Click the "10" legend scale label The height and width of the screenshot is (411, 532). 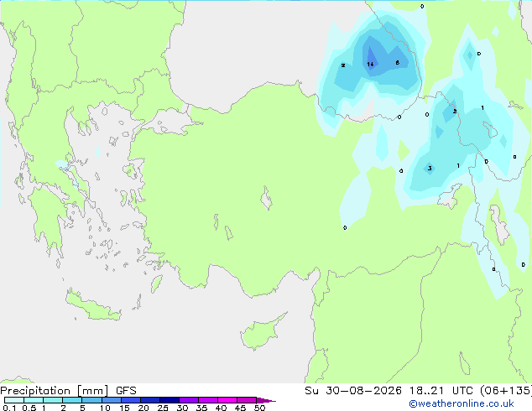click(x=105, y=408)
